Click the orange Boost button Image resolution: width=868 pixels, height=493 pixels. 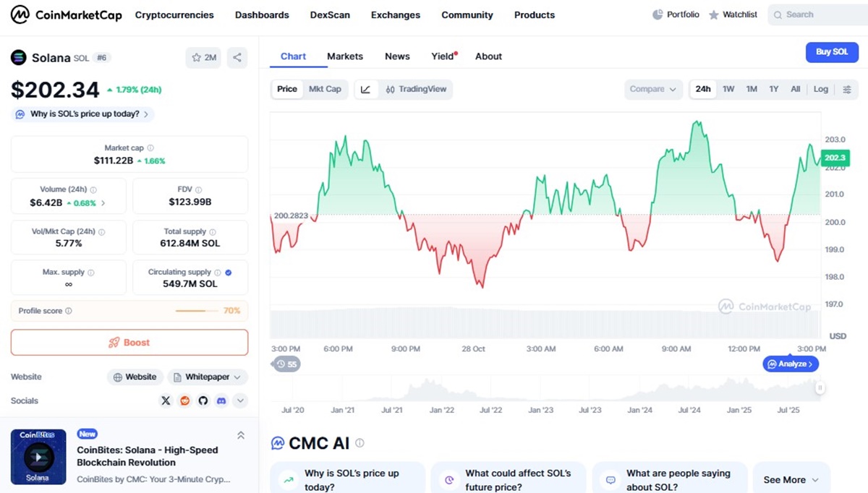129,343
